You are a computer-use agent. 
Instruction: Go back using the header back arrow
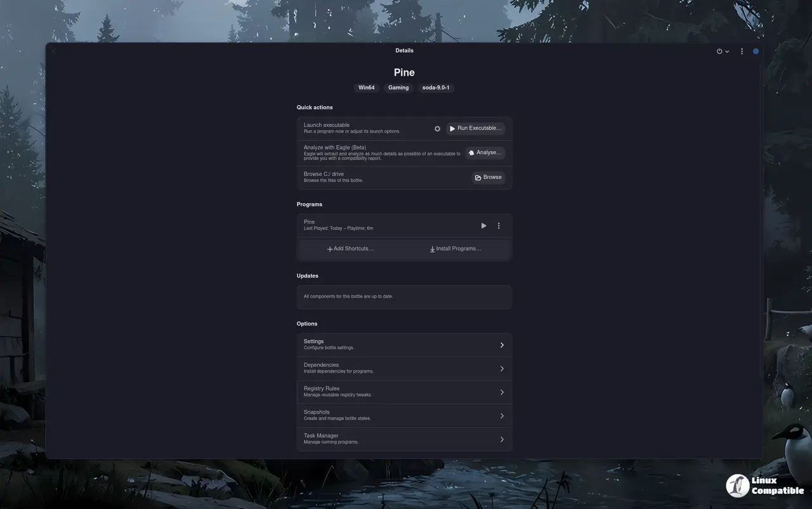55,51
